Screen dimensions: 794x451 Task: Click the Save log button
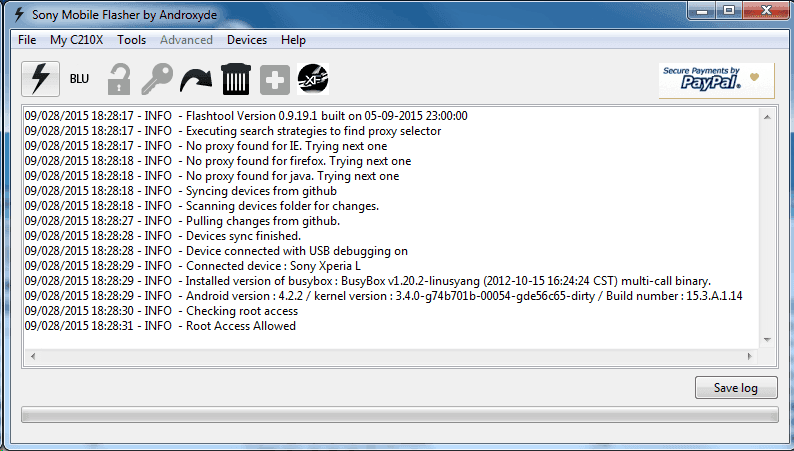pyautogui.click(x=736, y=388)
